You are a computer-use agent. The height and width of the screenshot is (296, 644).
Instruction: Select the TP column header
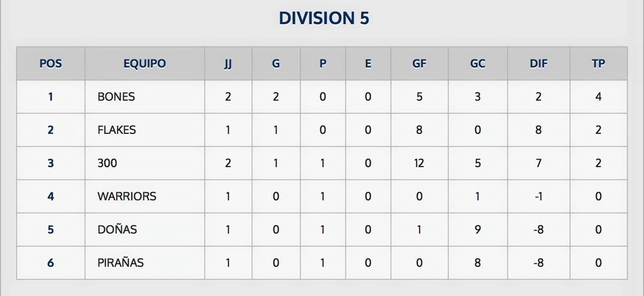598,64
